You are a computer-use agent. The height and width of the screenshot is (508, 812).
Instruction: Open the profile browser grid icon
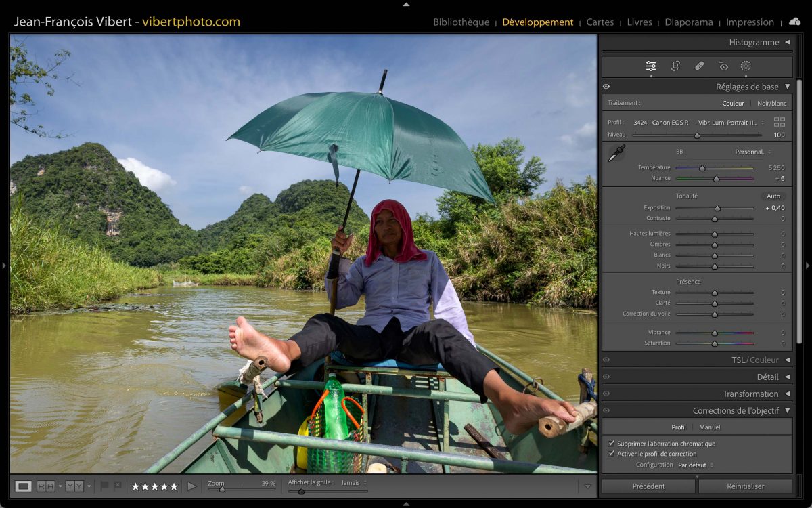780,122
